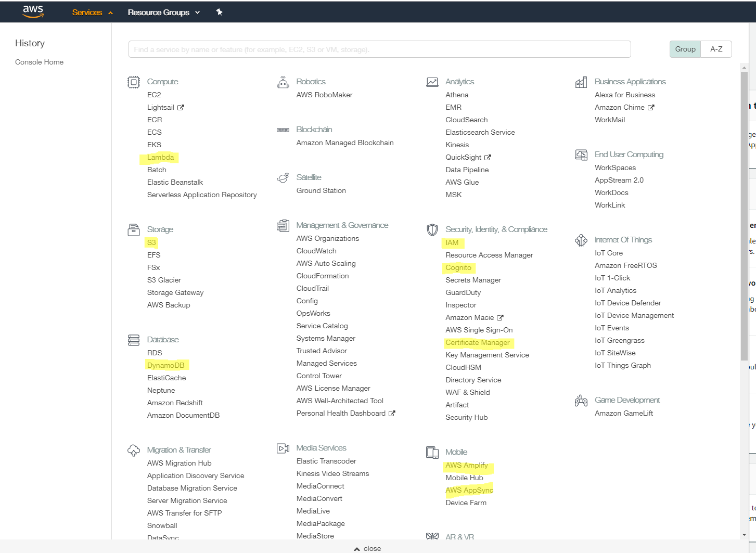Open Amazon Managed Blockchain

[345, 143]
